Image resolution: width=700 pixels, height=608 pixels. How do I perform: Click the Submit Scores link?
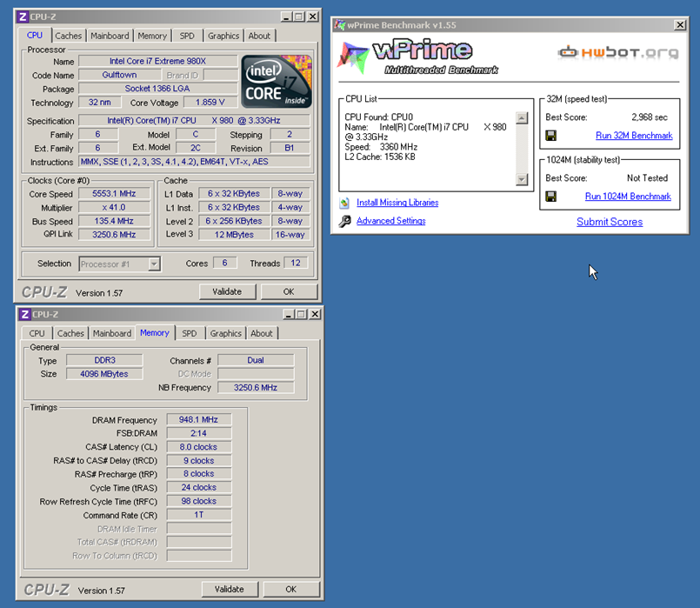(610, 222)
